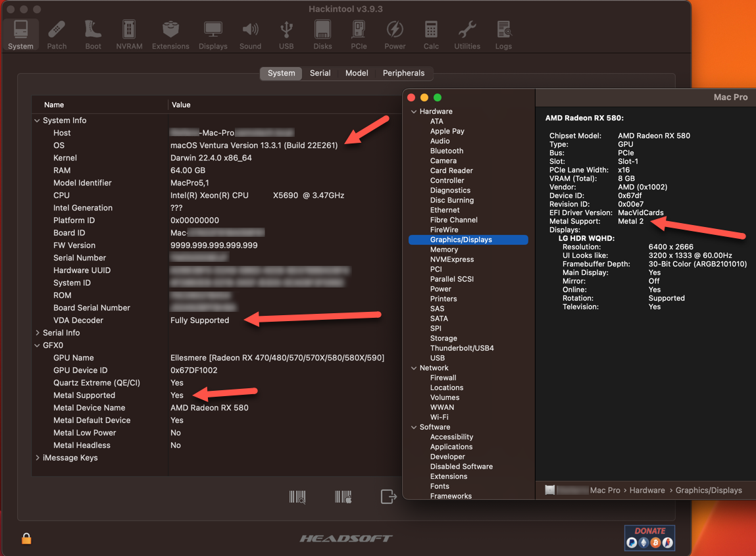The image size is (756, 556).
Task: Select the Quartz Extreme (QE/CI) row
Action: point(217,383)
